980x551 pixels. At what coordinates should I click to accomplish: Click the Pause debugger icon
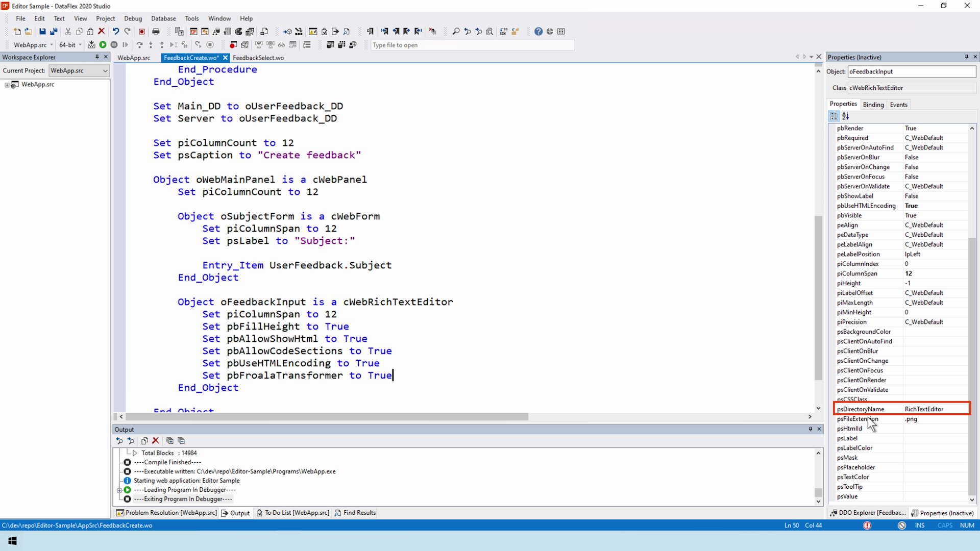click(114, 45)
